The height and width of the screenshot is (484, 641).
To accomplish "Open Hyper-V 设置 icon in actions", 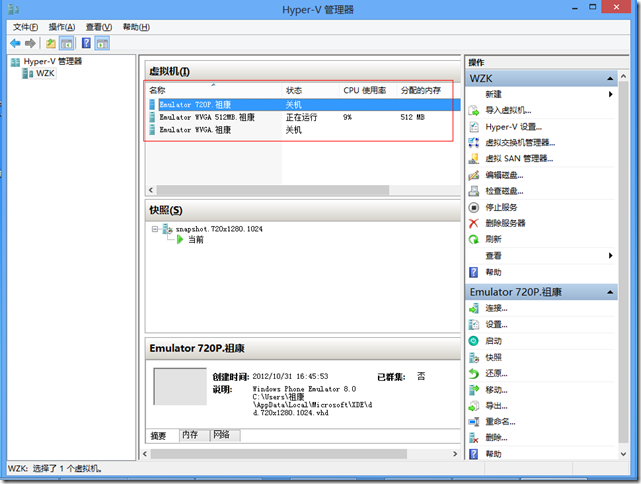I will [473, 127].
